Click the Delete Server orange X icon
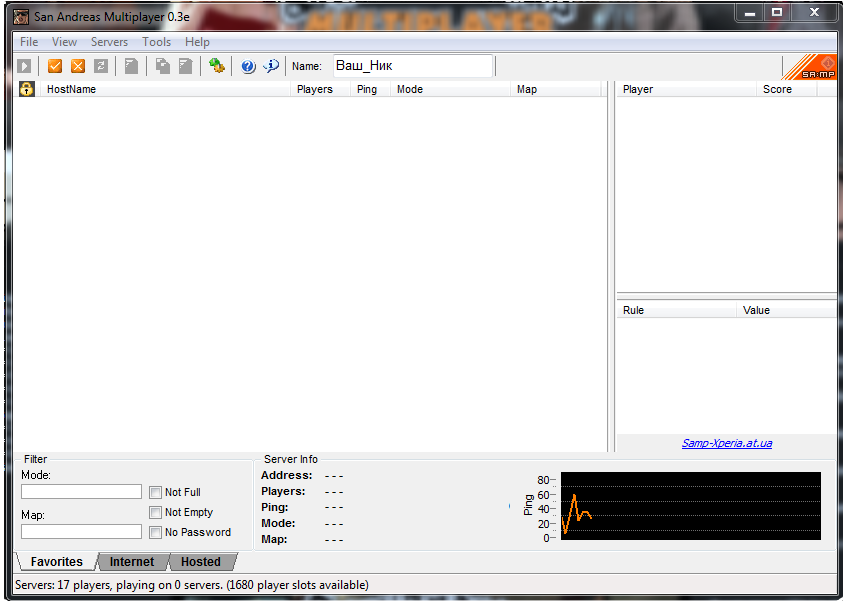Screen dimensions: 845x613 click(78, 66)
